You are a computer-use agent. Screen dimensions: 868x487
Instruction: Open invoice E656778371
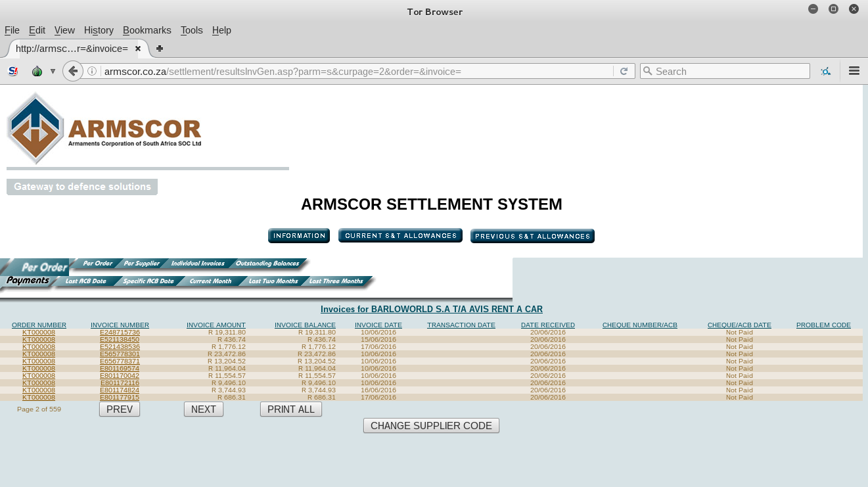coord(120,361)
